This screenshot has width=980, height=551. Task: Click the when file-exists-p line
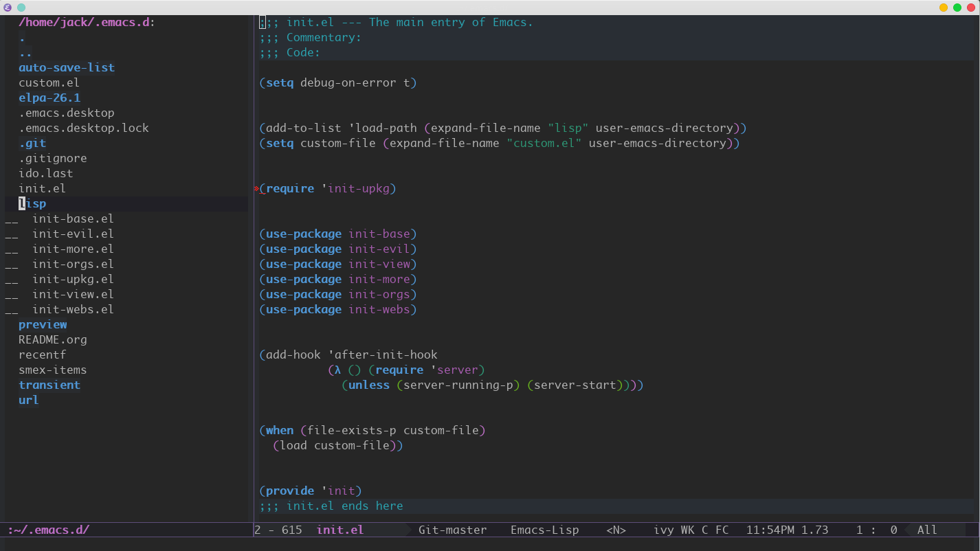(372, 430)
